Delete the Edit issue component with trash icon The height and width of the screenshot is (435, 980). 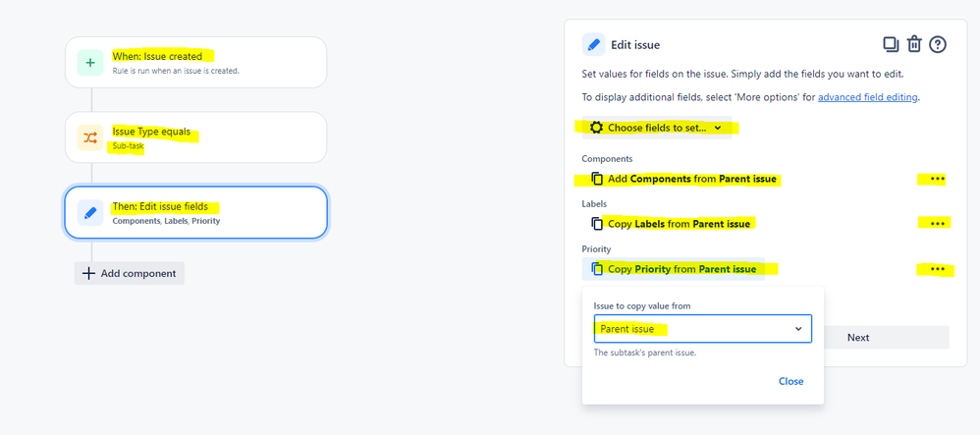(x=914, y=44)
